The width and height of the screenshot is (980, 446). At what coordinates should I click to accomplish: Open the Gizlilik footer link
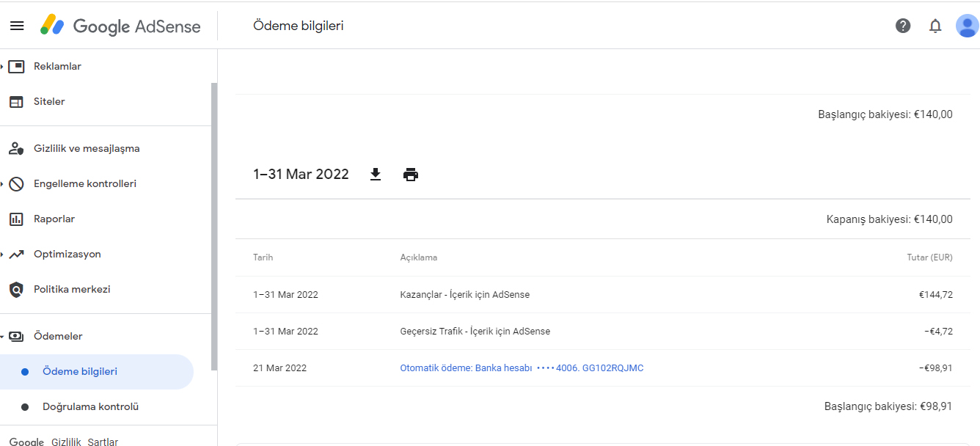[66, 442]
